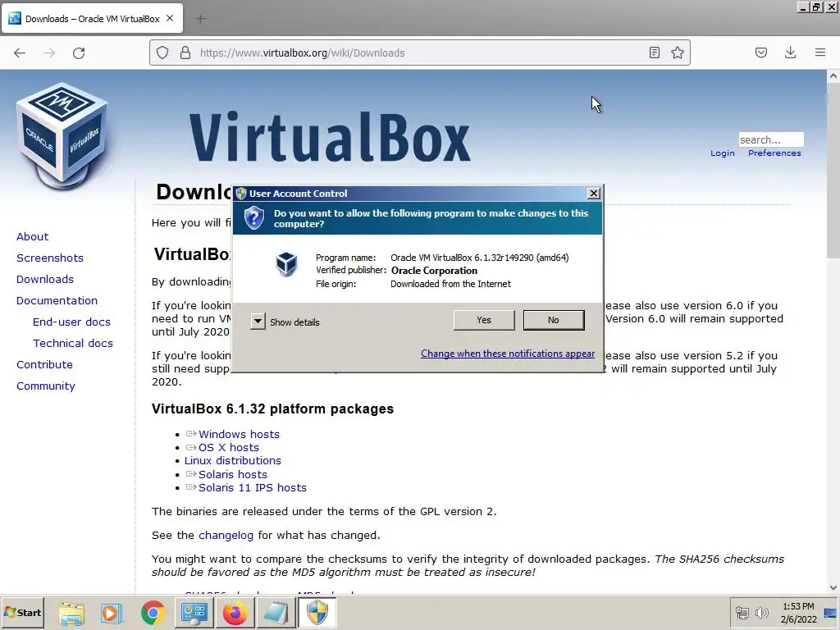Click the Windows hosts download link
Viewport: 840px width, 630px height.
239,435
